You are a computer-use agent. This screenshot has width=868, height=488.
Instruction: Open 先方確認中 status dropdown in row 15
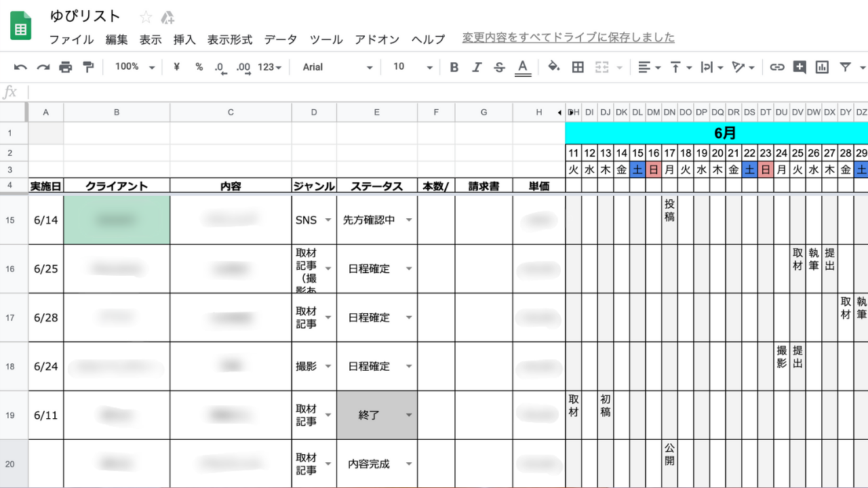[409, 220]
